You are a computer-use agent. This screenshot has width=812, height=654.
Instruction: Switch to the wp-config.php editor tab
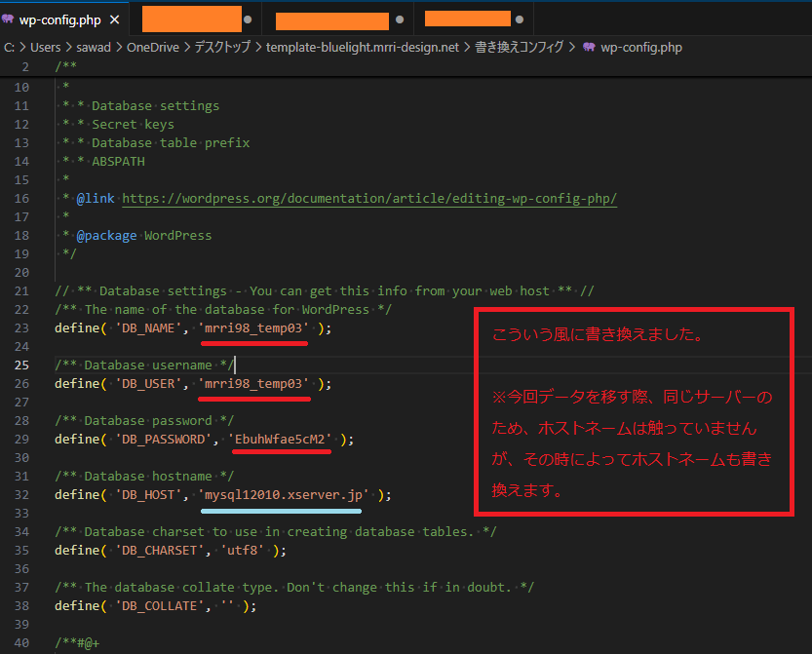click(x=59, y=19)
